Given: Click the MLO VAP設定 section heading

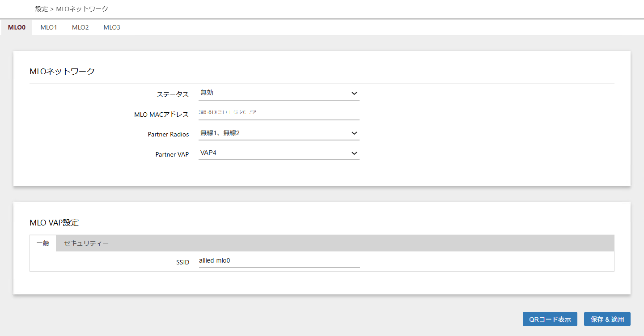Looking at the screenshot, I should [x=54, y=222].
